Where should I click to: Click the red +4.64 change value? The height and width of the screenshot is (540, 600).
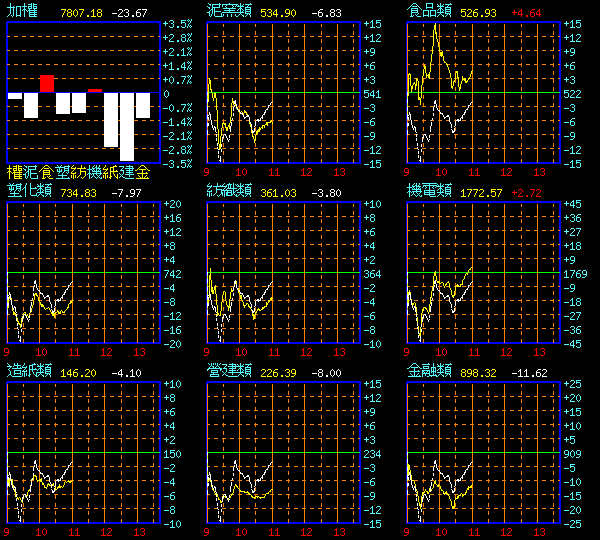click(x=527, y=13)
